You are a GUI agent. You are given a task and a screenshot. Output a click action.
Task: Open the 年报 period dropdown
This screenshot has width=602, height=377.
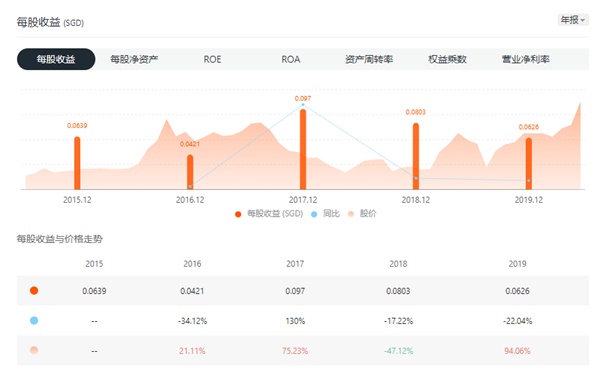(x=572, y=20)
